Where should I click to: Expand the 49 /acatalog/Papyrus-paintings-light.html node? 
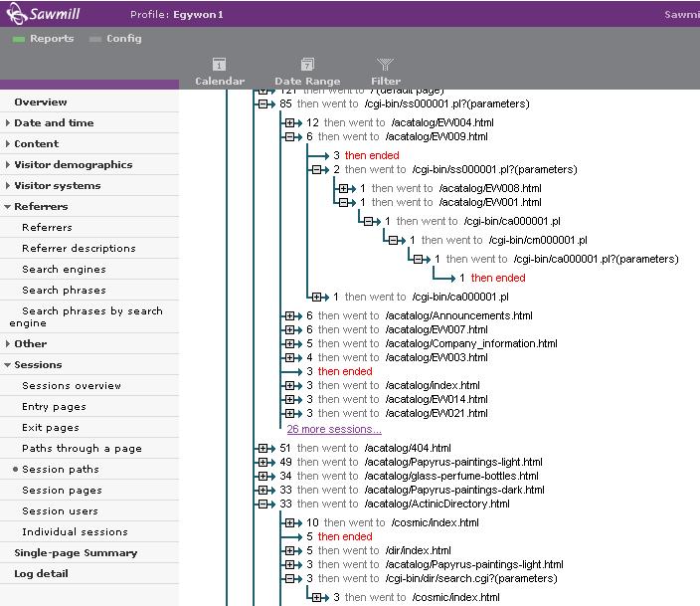pyautogui.click(x=263, y=462)
